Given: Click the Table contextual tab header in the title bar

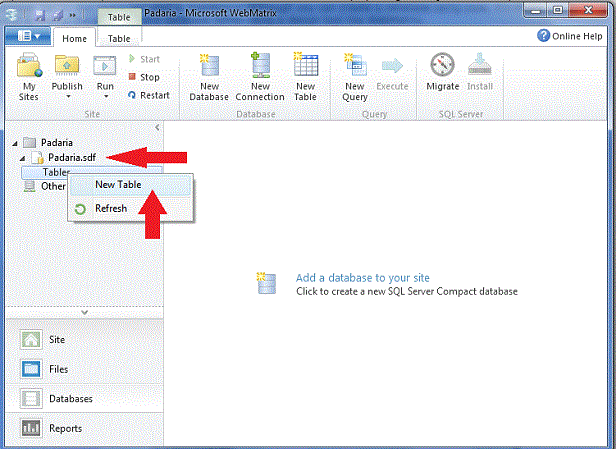Looking at the screenshot, I should click(x=119, y=17).
